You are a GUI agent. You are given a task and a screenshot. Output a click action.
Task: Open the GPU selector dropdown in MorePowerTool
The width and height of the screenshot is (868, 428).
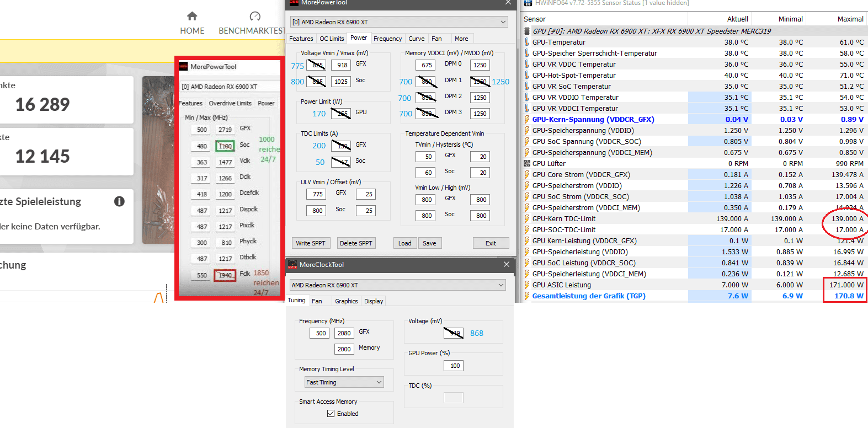point(399,22)
